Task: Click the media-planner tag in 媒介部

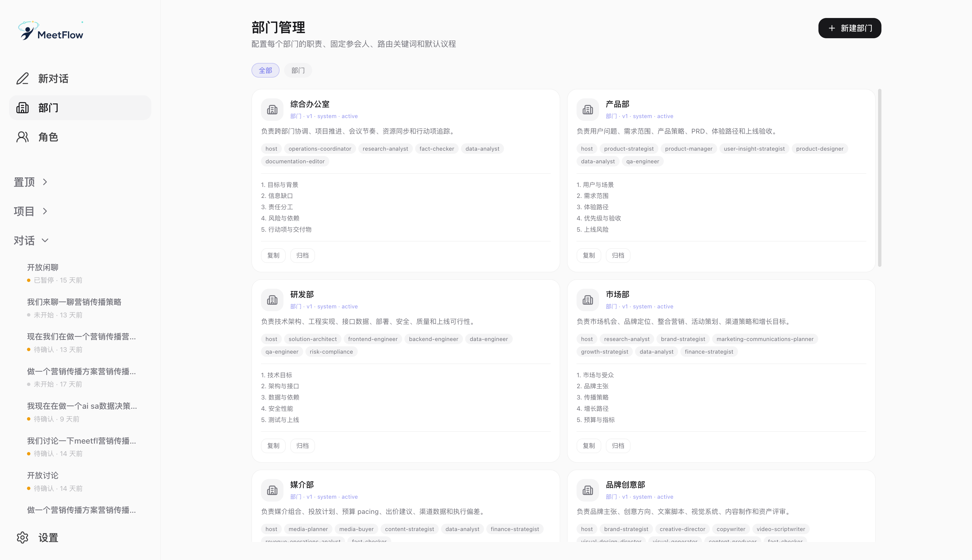Action: click(308, 529)
